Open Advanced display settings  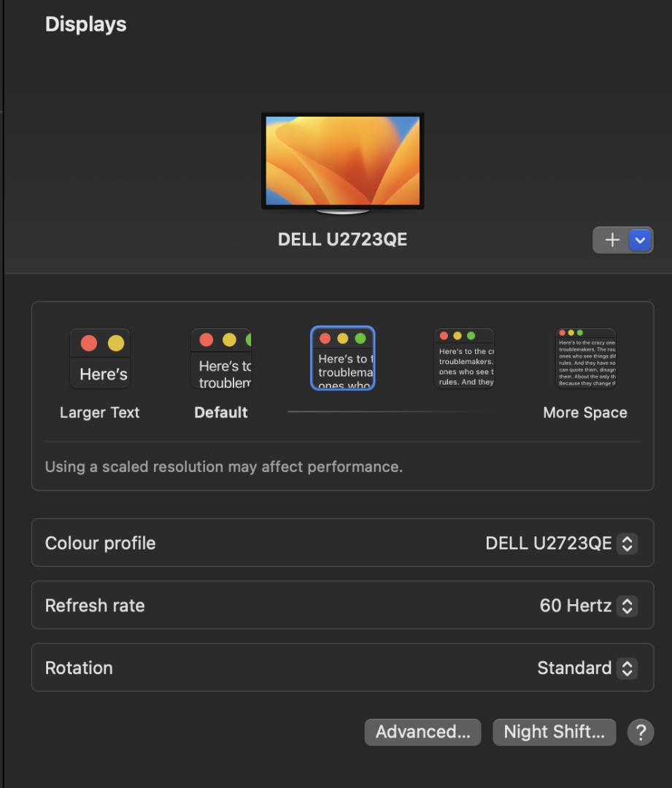(x=422, y=733)
